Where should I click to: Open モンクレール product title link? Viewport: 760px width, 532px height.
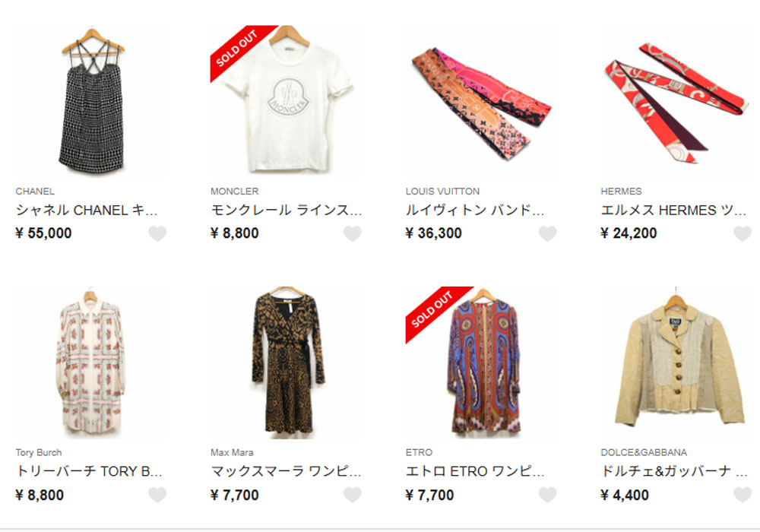pos(287,211)
